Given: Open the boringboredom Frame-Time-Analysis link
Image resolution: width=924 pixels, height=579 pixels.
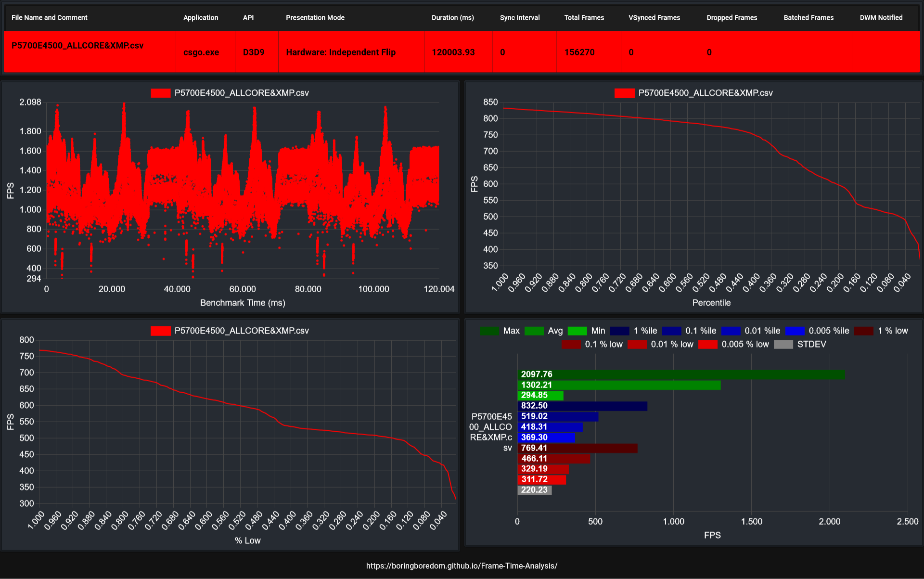Looking at the screenshot, I should (x=462, y=566).
